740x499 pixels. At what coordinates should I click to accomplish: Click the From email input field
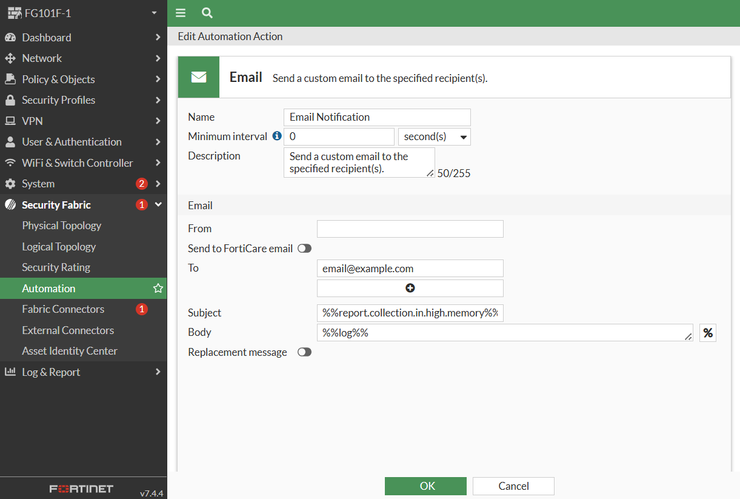410,229
